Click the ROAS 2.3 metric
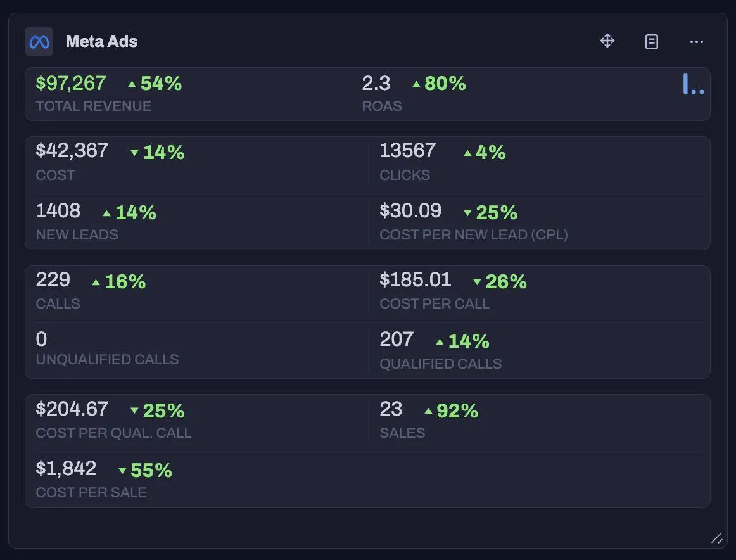Viewport: 736px width, 560px height. coord(376,83)
